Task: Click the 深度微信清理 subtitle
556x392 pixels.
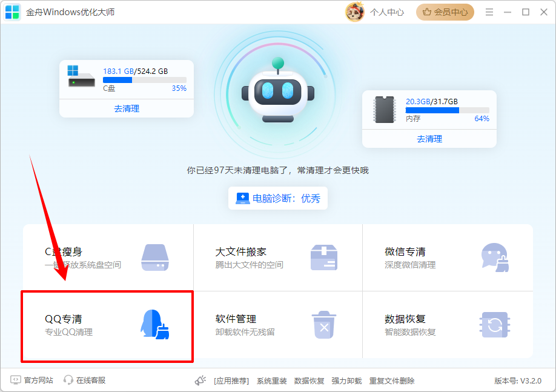Action: pyautogui.click(x=410, y=265)
